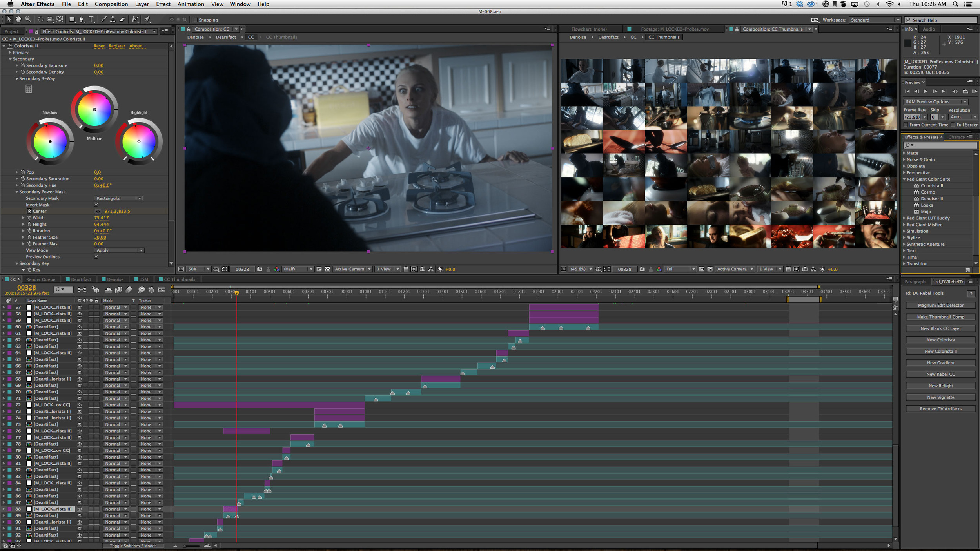Enable Motion Blur switch in timeline
The width and height of the screenshot is (980, 551).
click(x=129, y=290)
